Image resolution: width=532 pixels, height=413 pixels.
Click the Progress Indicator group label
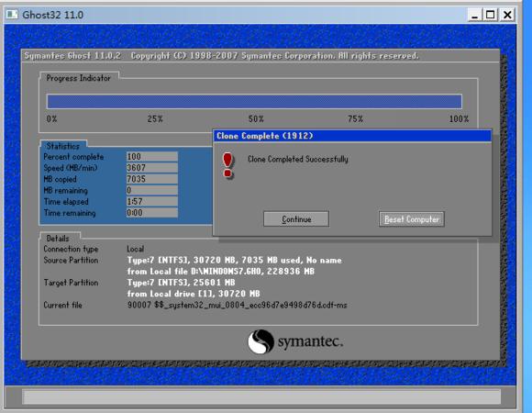(78, 78)
